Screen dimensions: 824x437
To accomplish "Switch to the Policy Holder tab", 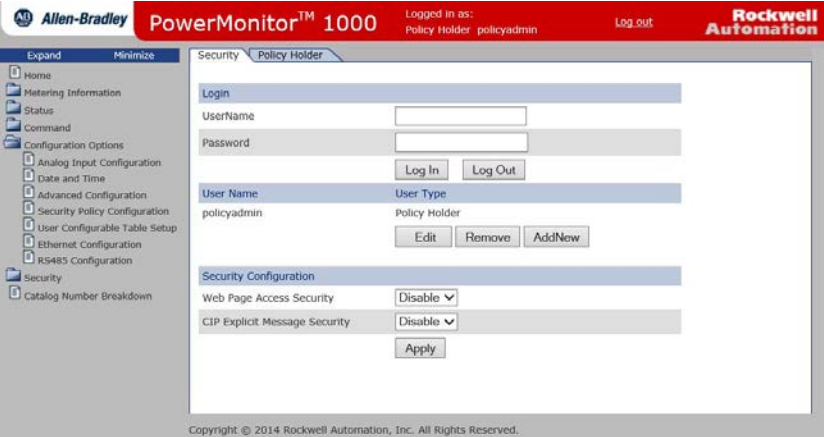I will [290, 55].
